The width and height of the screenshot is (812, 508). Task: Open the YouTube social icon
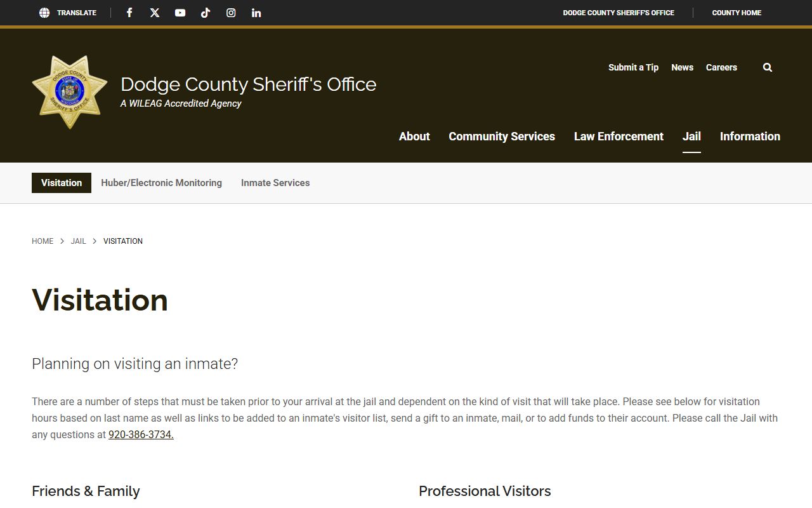[x=180, y=13]
